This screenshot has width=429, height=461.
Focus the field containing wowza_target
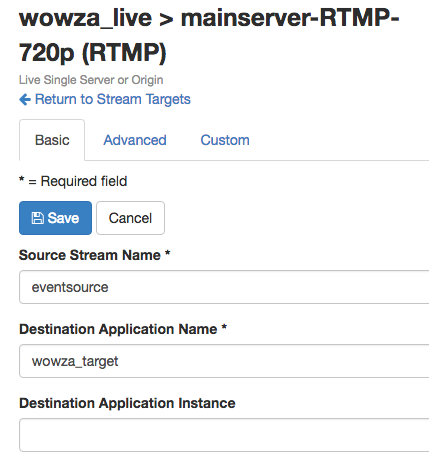tap(224, 361)
